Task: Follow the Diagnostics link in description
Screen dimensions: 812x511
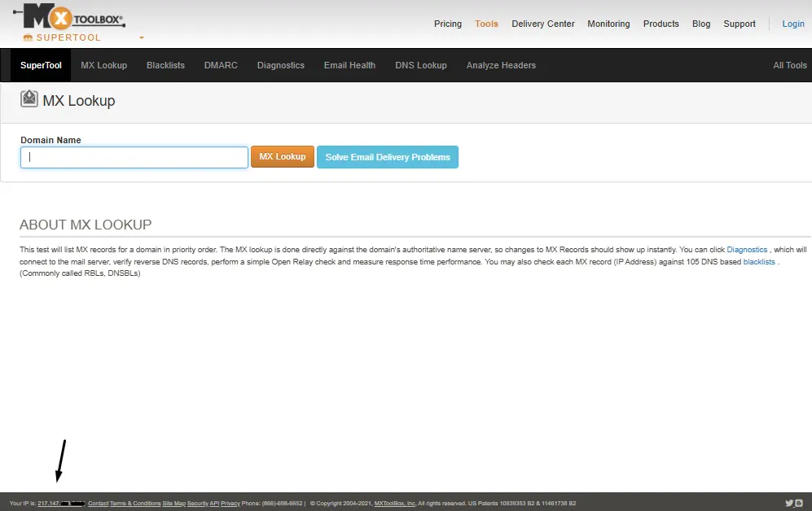Action: pos(747,250)
